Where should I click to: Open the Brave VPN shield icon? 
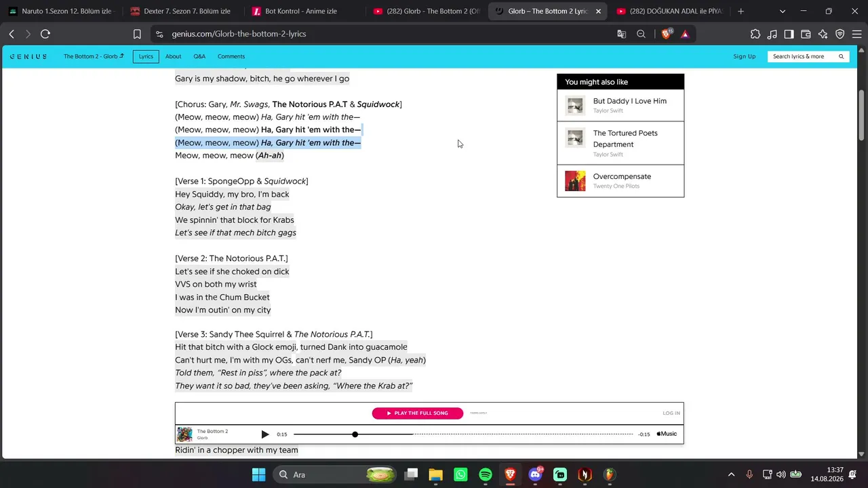point(840,34)
